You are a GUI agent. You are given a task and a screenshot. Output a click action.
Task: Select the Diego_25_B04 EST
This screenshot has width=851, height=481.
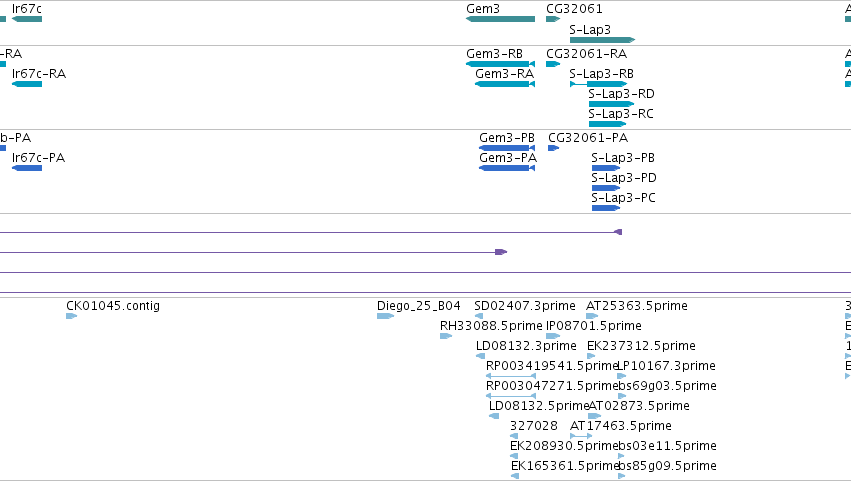(x=385, y=316)
